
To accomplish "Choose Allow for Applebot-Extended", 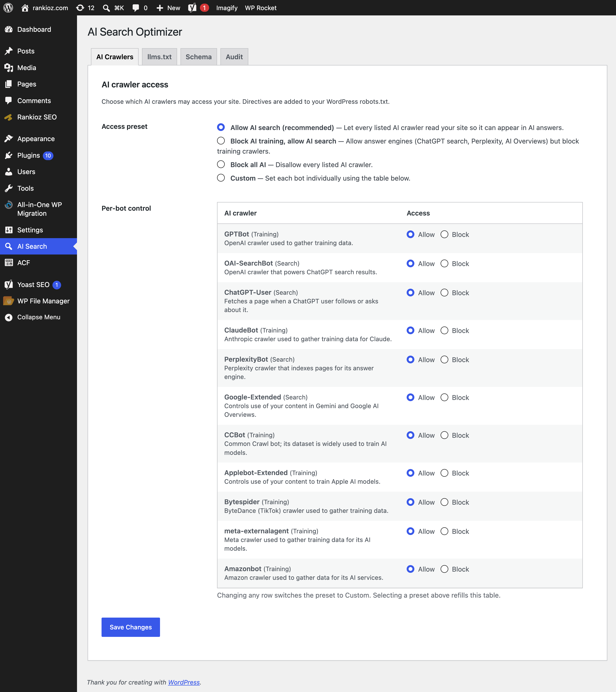I will [x=411, y=473].
